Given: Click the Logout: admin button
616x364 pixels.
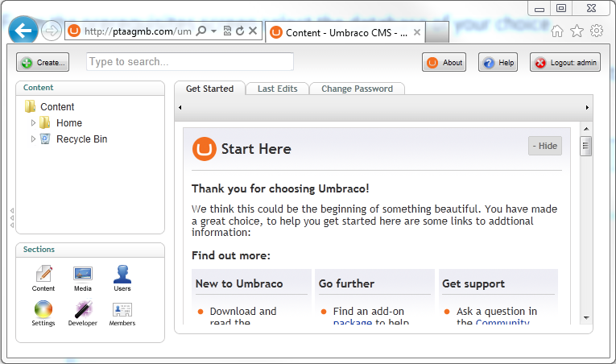Looking at the screenshot, I should (565, 62).
